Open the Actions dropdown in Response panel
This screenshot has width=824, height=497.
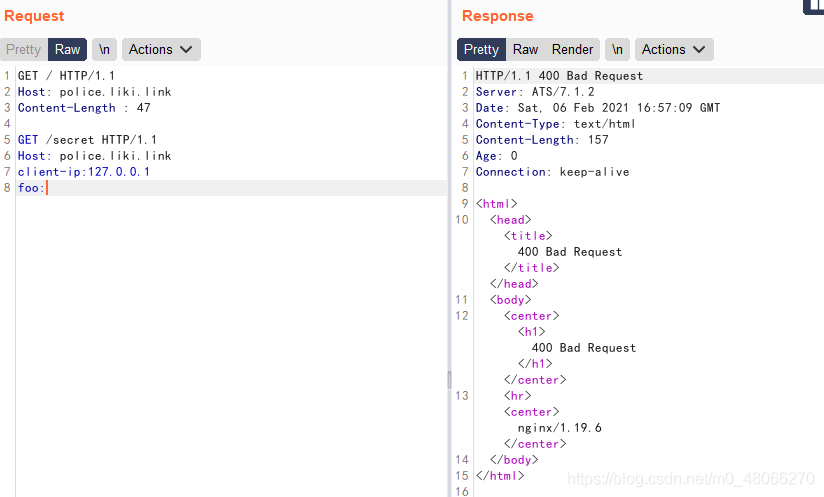click(674, 49)
